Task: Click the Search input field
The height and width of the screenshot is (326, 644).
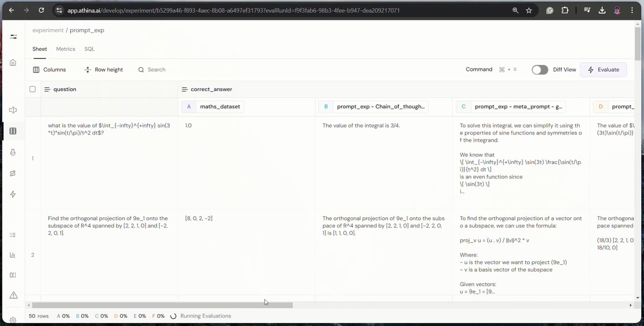Action: coord(156,70)
